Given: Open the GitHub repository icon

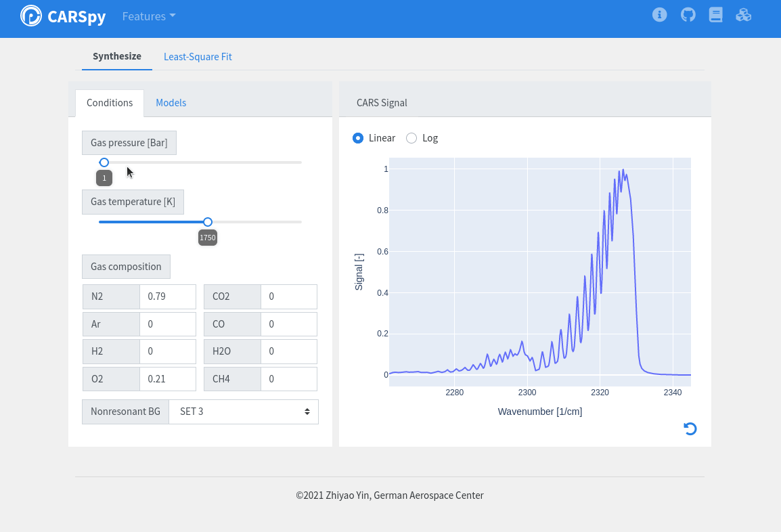Looking at the screenshot, I should (688, 15).
